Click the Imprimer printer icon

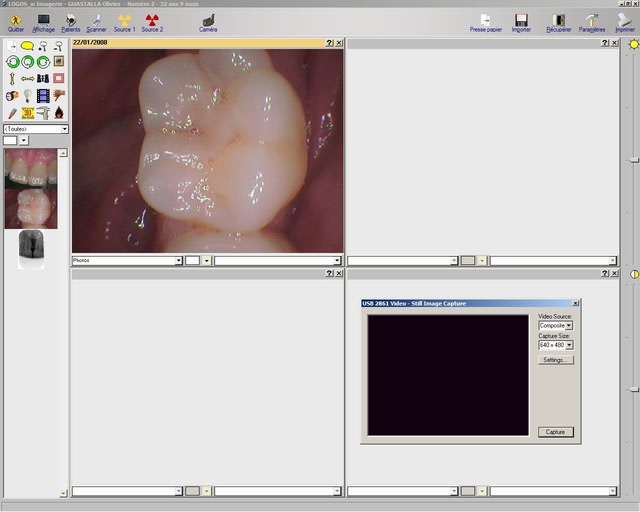[x=625, y=20]
